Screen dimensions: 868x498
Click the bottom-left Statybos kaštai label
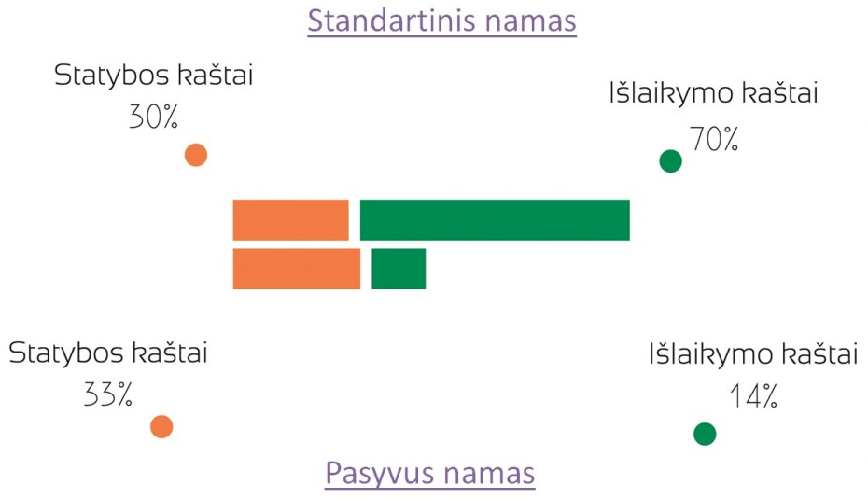coord(108,353)
